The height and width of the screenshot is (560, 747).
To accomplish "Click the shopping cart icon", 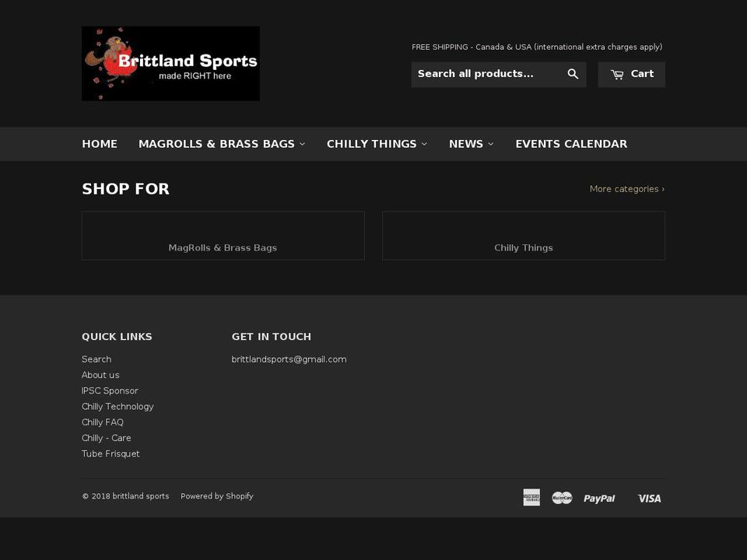I will click(x=617, y=75).
